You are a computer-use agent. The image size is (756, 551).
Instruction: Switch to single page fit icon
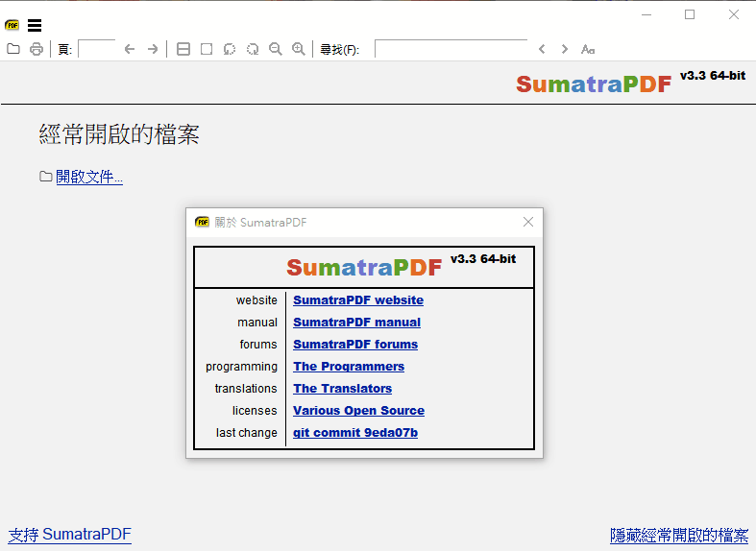click(x=207, y=49)
